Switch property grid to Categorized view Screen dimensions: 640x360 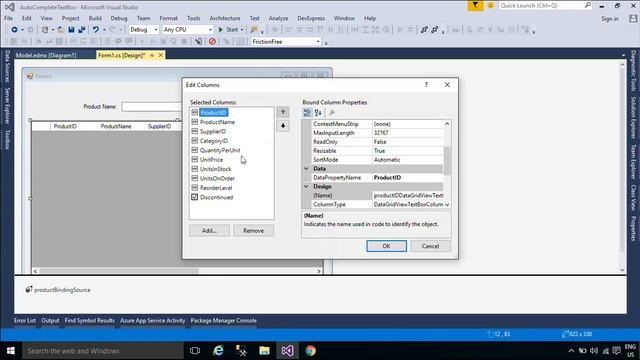point(307,113)
